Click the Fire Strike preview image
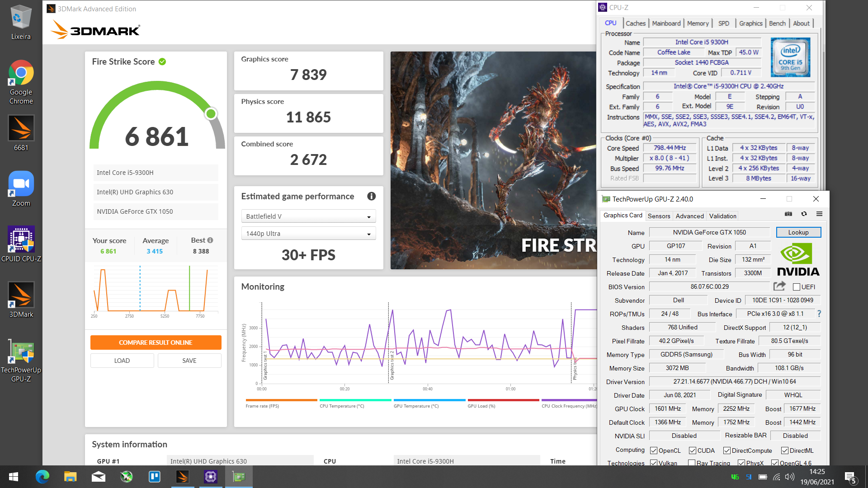868x488 pixels. click(x=494, y=160)
